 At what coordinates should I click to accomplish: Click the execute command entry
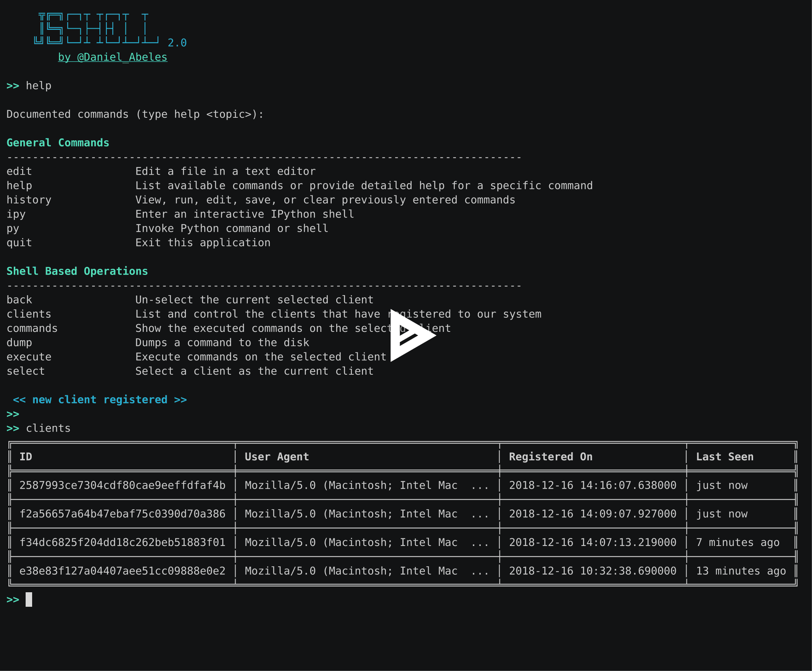pos(29,357)
